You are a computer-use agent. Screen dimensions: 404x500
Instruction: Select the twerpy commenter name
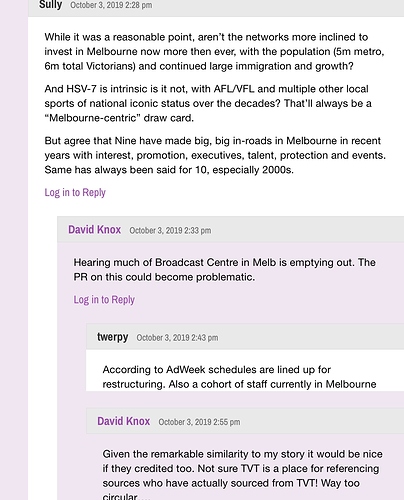pos(112,337)
